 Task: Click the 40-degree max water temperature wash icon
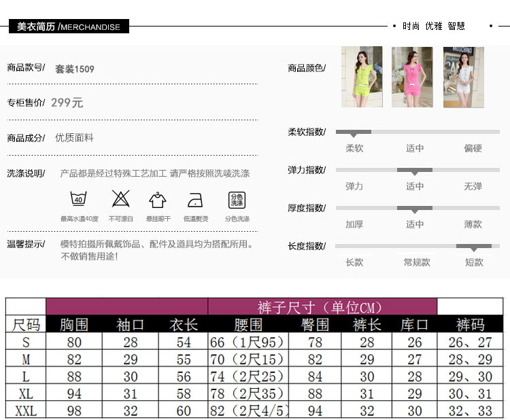(x=79, y=200)
